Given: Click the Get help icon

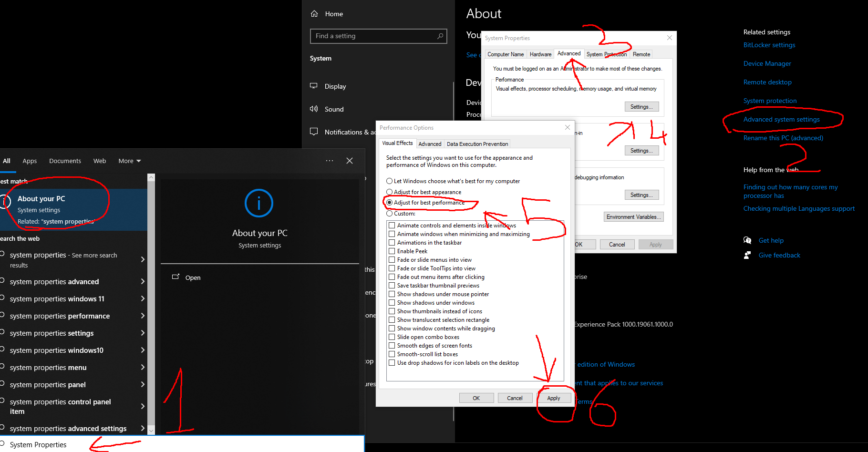Looking at the screenshot, I should [747, 240].
